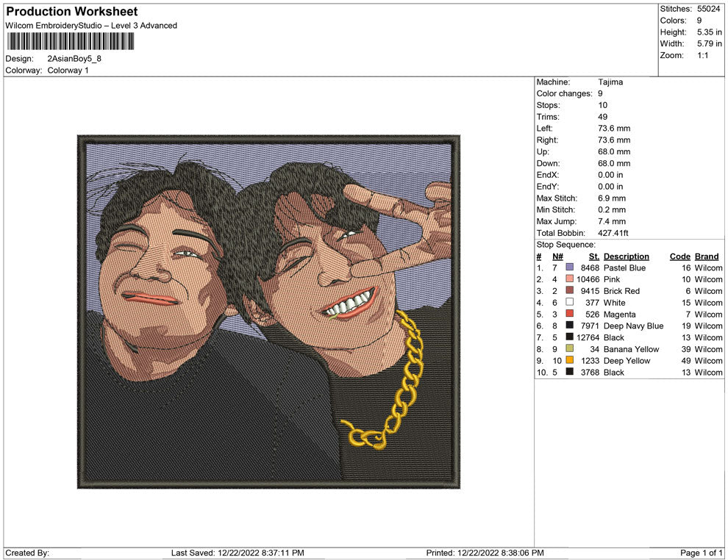Click the underlined Description column header
The height and width of the screenshot is (560, 728).
point(626,256)
